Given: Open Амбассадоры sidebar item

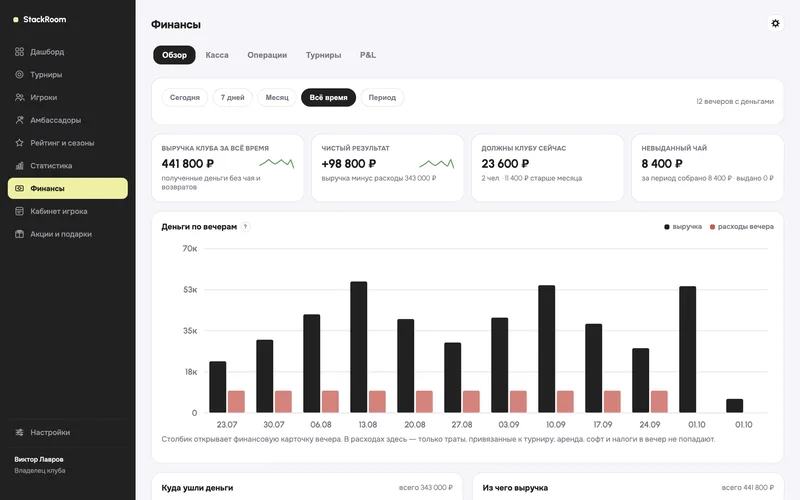Looking at the screenshot, I should (x=68, y=120).
